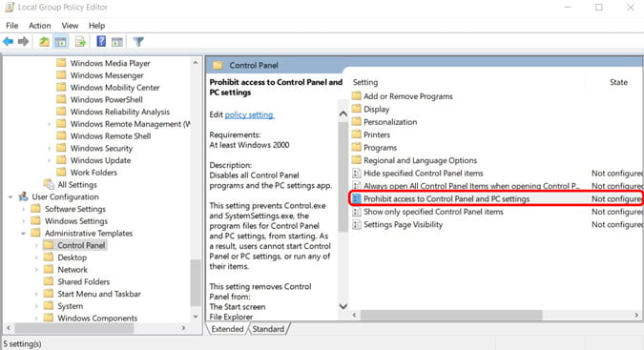Select System tree item

coord(71,306)
